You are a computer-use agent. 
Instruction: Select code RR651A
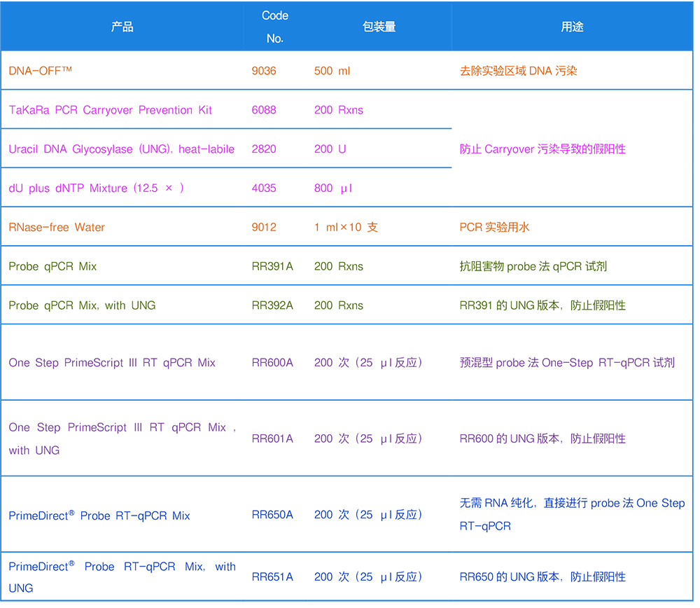point(272,576)
